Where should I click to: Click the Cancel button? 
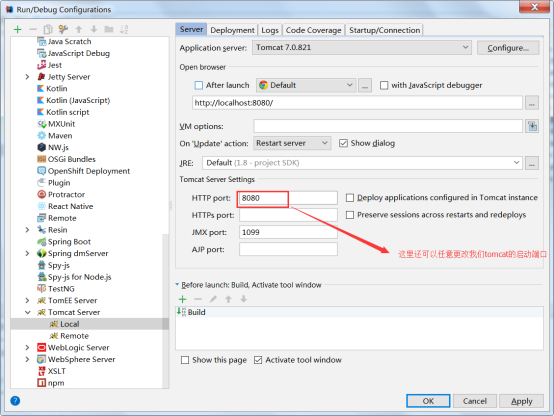[x=475, y=401]
